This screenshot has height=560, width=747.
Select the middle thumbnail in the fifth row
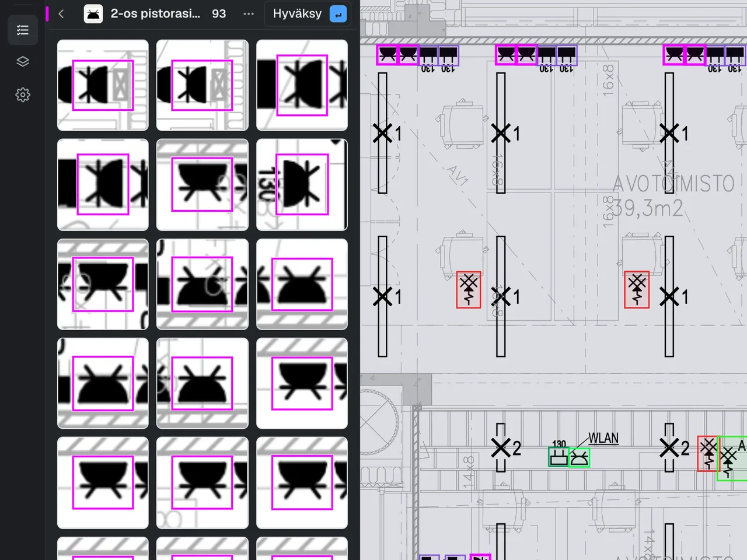pyautogui.click(x=203, y=483)
